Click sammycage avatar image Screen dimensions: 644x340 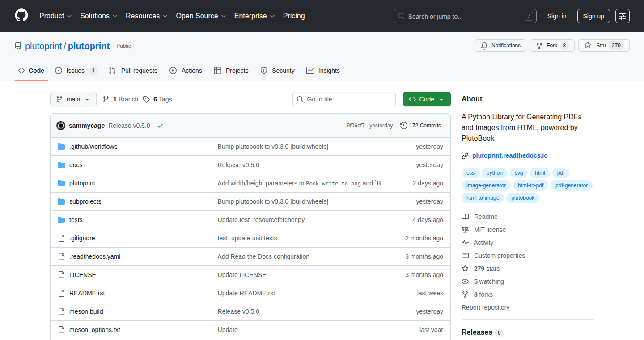pyautogui.click(x=61, y=126)
